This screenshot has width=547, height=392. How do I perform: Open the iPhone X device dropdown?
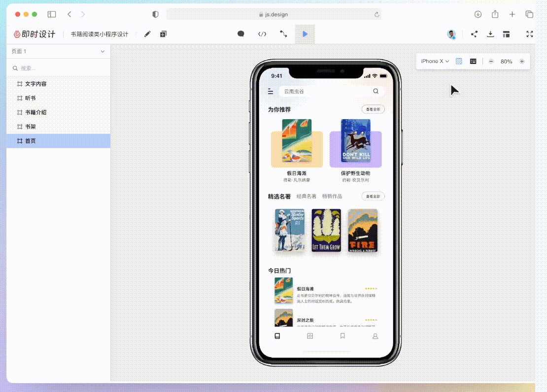pos(435,62)
